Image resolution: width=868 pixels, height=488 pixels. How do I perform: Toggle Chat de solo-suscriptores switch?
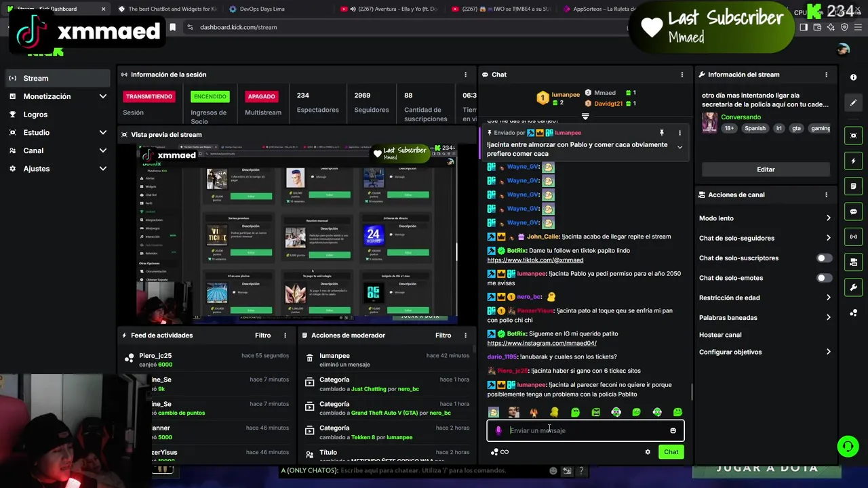[824, 258]
